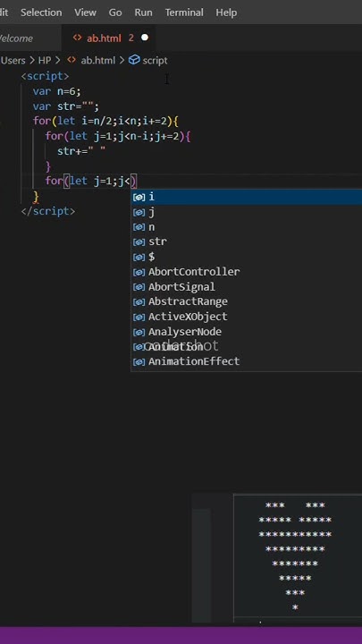Click script symbol in the breadcrumb

[155, 61]
